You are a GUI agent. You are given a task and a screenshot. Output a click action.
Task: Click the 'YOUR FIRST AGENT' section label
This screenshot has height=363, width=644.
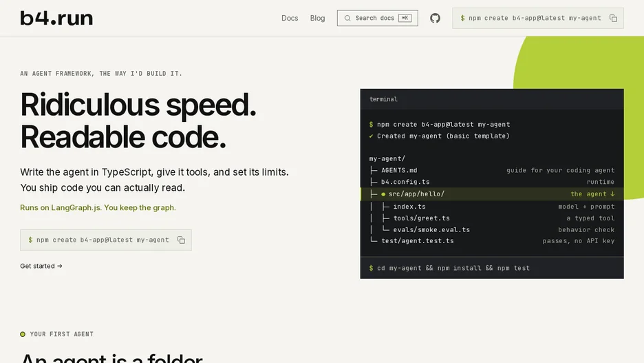(x=62, y=334)
